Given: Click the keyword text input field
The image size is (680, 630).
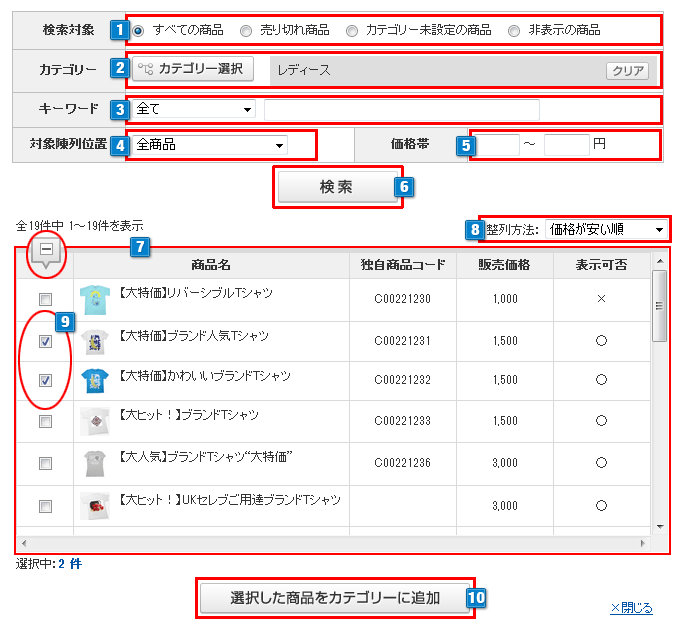Looking at the screenshot, I should 401,109.
